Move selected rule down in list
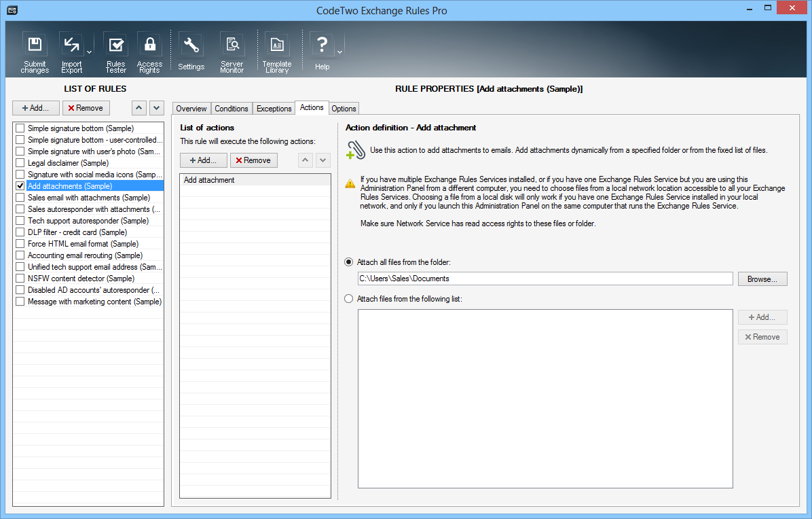Screen dimensions: 812x519 pos(157,108)
